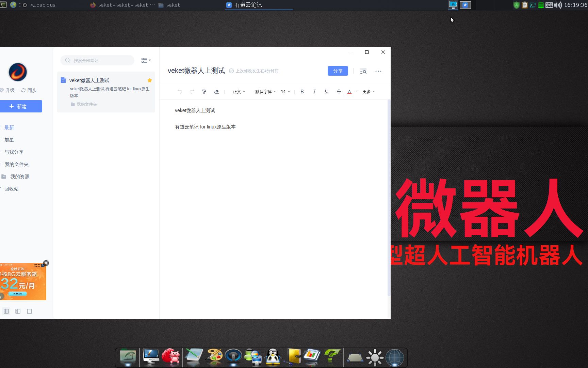Switch to veket browser window in taskbar
This screenshot has height=368, width=588.
pos(122,5)
